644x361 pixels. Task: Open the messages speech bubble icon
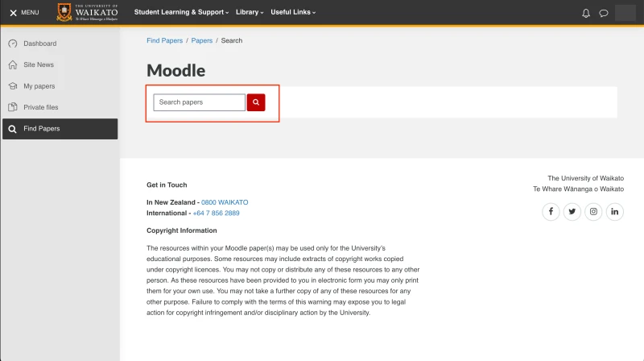pyautogui.click(x=603, y=13)
